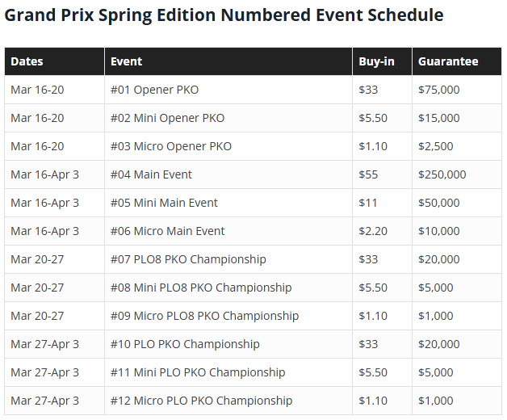
Task: Click the Event column header
Action: pyautogui.click(x=126, y=61)
